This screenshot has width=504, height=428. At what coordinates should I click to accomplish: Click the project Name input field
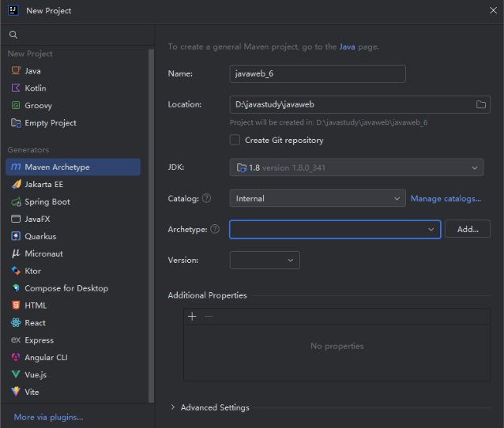coord(317,73)
